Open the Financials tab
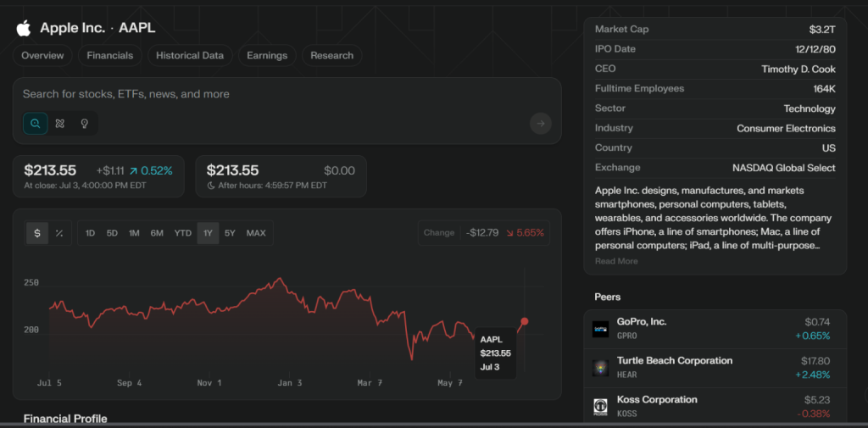 click(110, 56)
